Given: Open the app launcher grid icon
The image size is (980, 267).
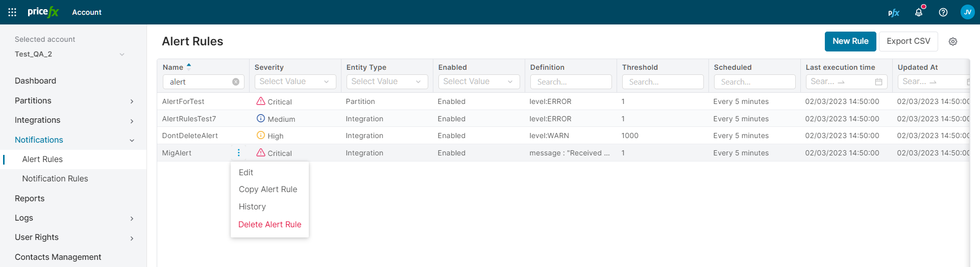Looking at the screenshot, I should tap(12, 12).
